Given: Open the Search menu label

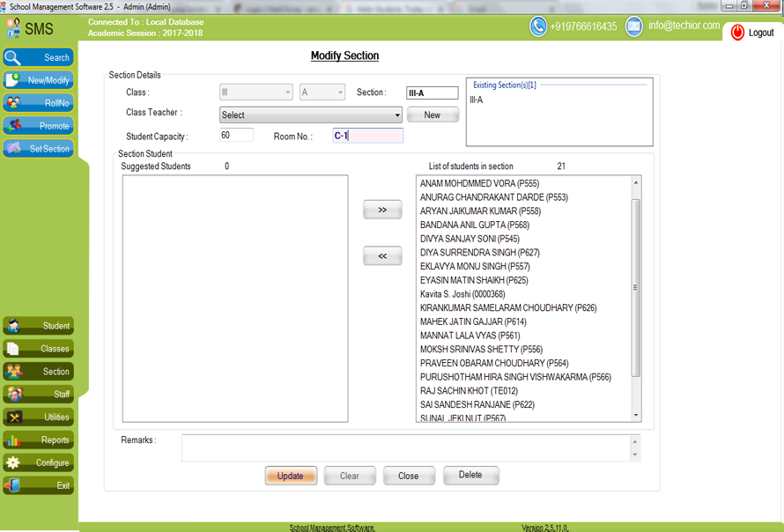Looking at the screenshot, I should (56, 57).
